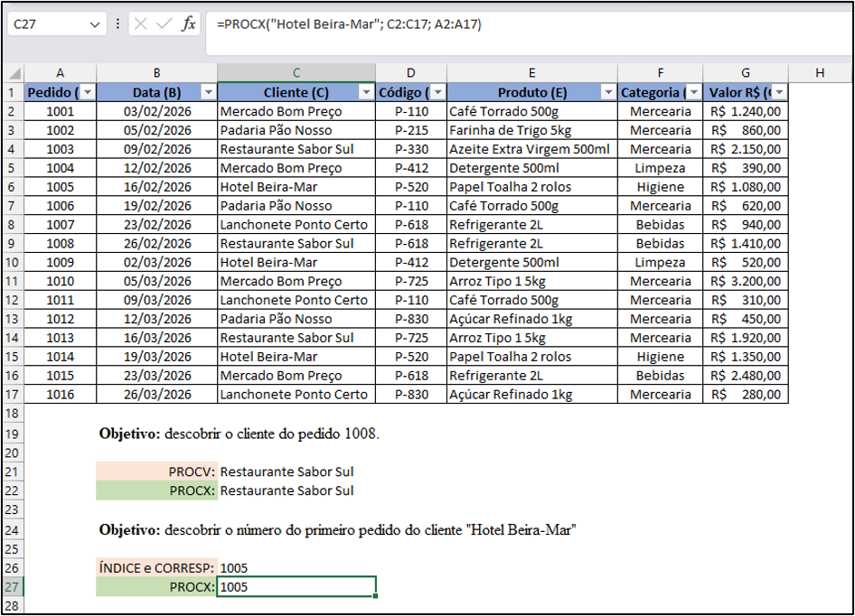Open the Pedido column filter dropdown
855x616 pixels.
pyautogui.click(x=88, y=92)
